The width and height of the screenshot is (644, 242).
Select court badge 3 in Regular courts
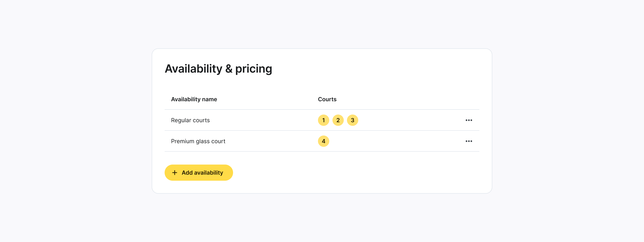click(x=353, y=120)
